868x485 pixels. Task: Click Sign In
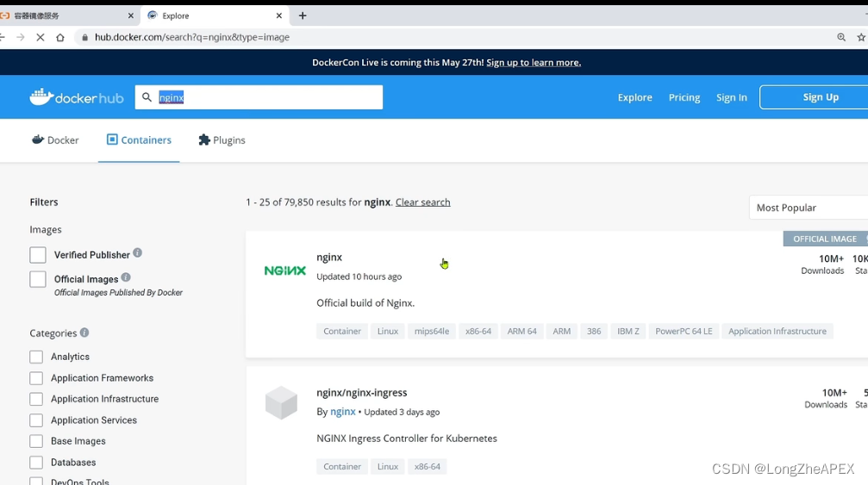(731, 97)
